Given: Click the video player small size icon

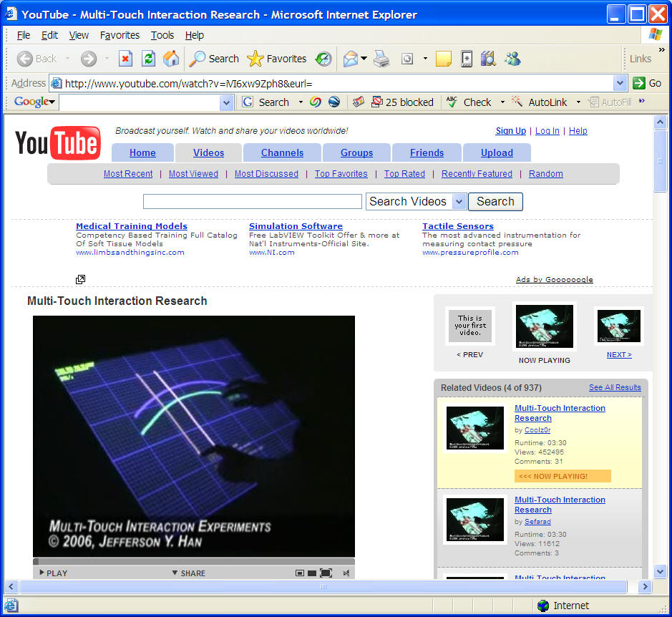Looking at the screenshot, I should tap(300, 573).
